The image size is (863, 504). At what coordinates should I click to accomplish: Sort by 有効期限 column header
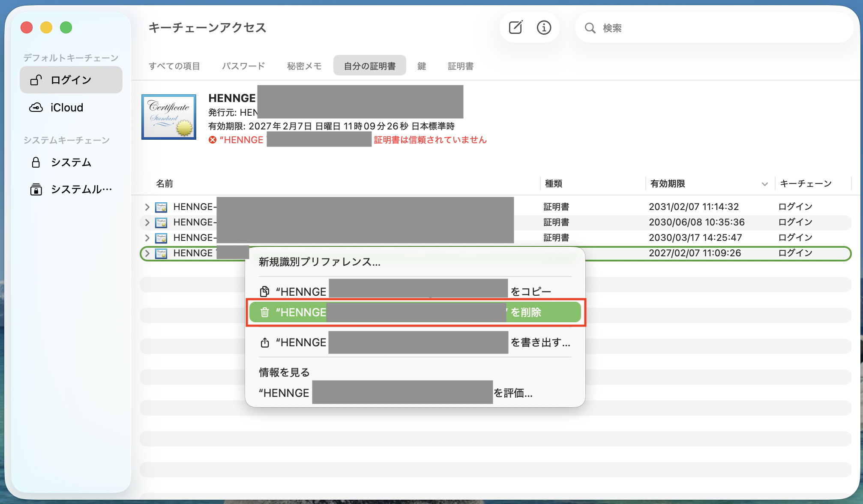tap(668, 183)
